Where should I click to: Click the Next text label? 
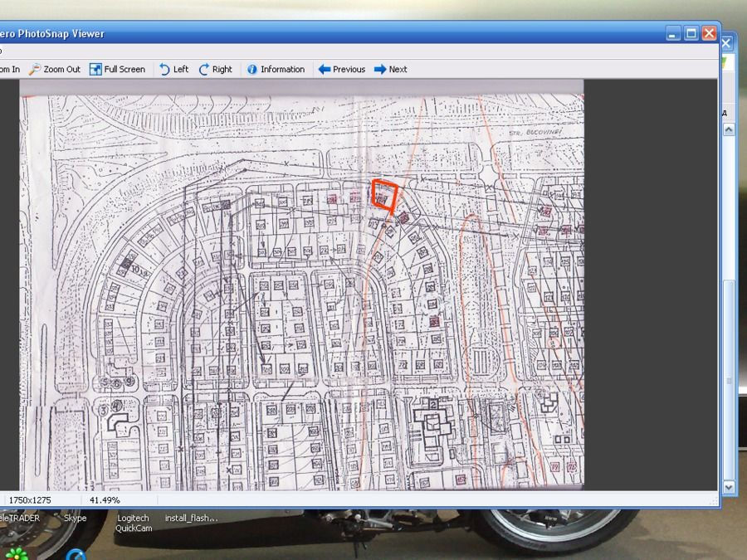click(x=398, y=70)
